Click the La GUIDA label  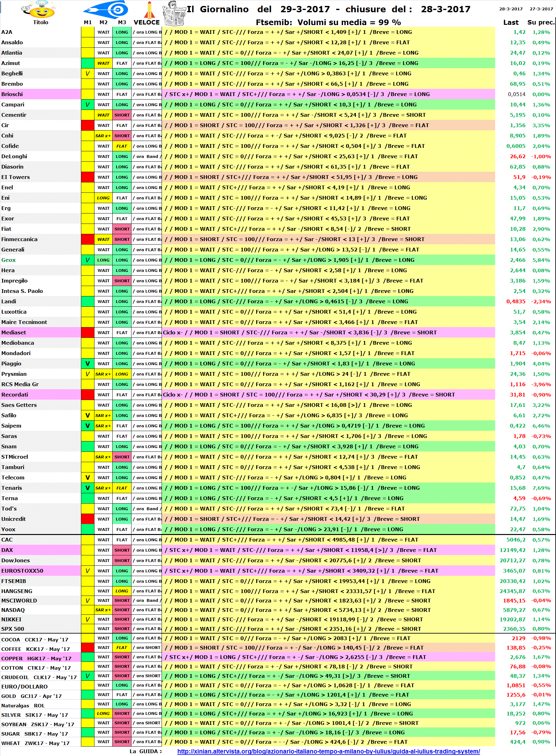pyautogui.click(x=145, y=751)
